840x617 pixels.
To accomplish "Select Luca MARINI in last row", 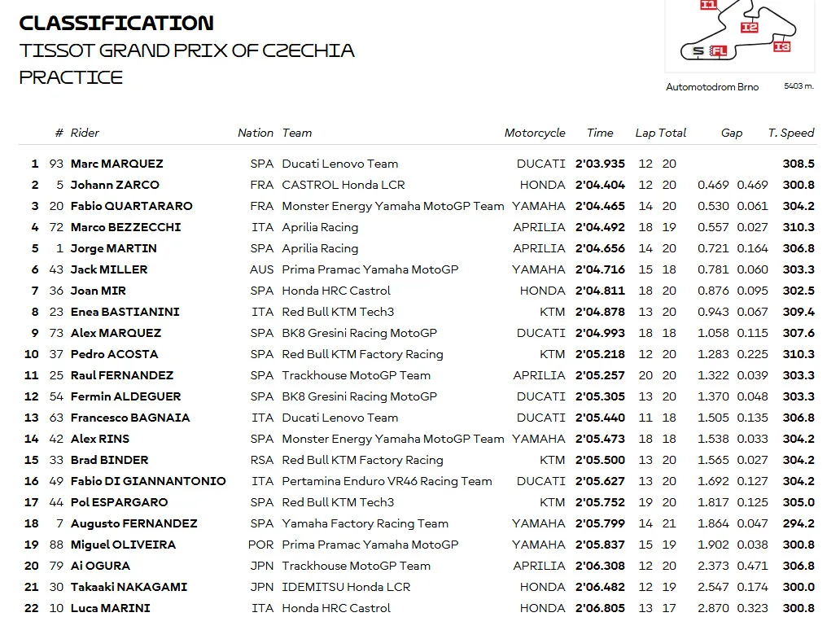I will (x=111, y=608).
